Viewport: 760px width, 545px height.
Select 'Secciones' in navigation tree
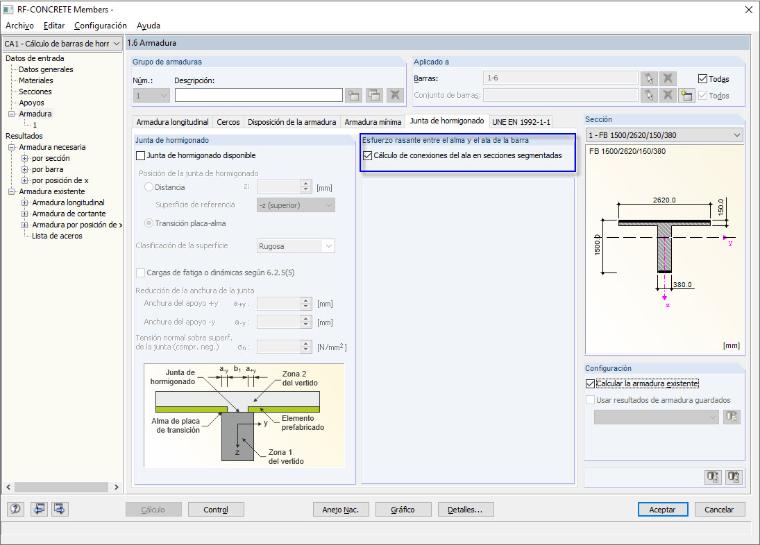click(x=35, y=92)
